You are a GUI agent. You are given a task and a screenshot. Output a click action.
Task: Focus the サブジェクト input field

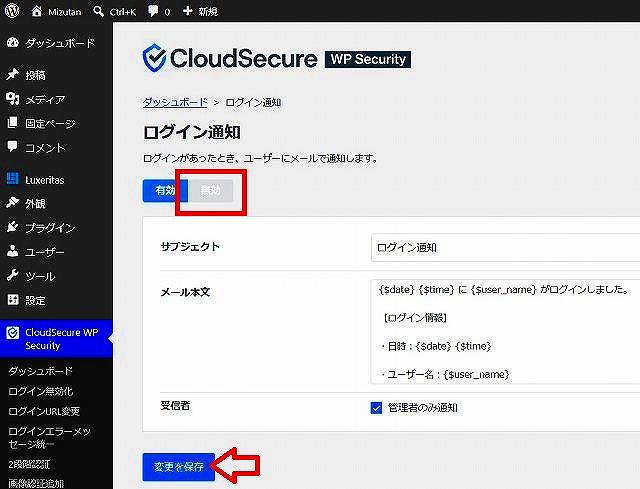[x=505, y=247]
